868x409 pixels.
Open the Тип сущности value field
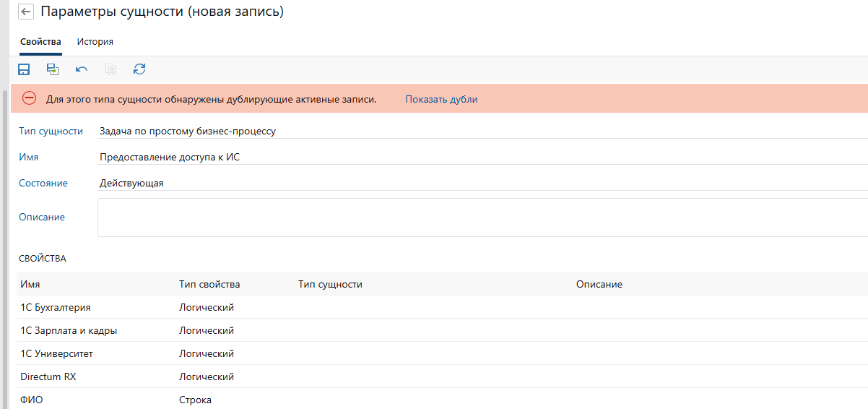(x=477, y=132)
